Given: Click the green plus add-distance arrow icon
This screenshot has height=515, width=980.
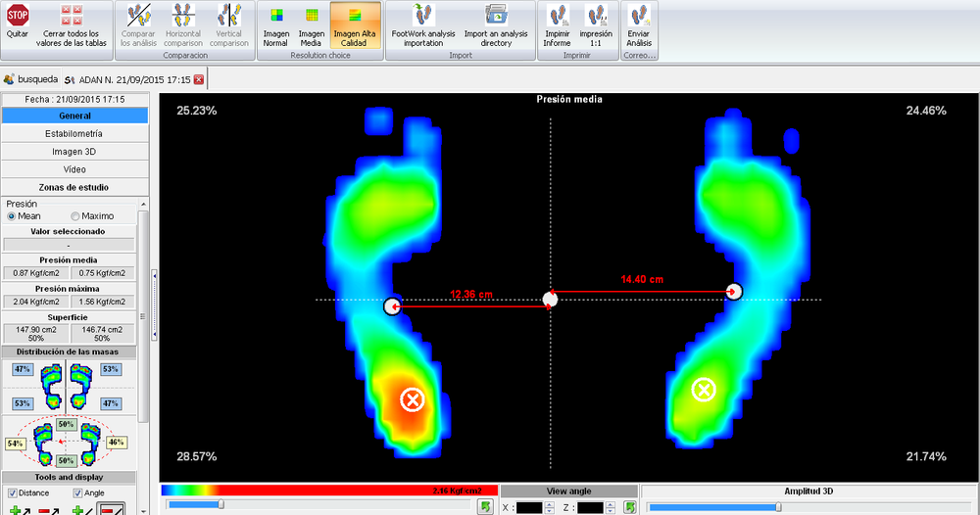Looking at the screenshot, I should 20,511.
